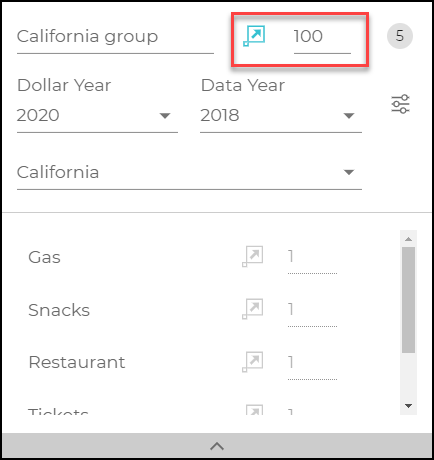This screenshot has width=434, height=460.
Task: Open the Dollar Year dropdown
Action: pyautogui.click(x=97, y=116)
